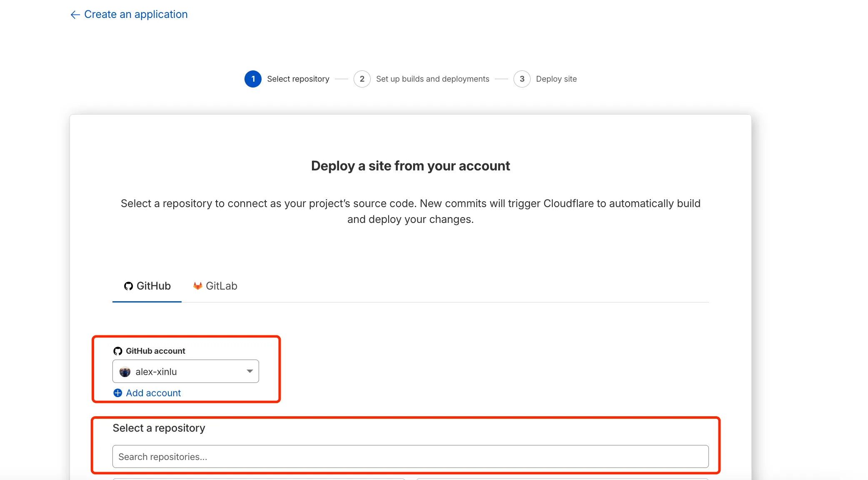Image resolution: width=868 pixels, height=480 pixels.
Task: Click the Deploy site step label
Action: click(x=556, y=79)
